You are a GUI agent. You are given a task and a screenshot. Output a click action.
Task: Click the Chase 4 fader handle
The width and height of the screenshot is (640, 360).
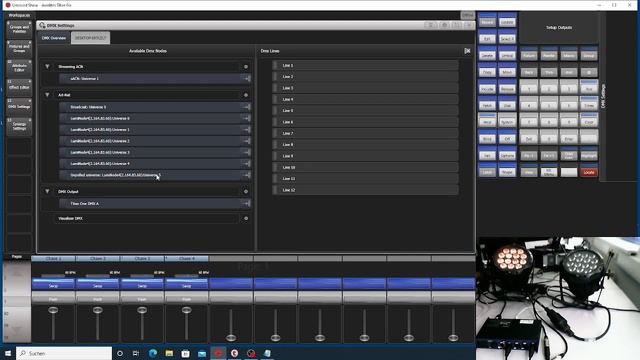point(187,310)
